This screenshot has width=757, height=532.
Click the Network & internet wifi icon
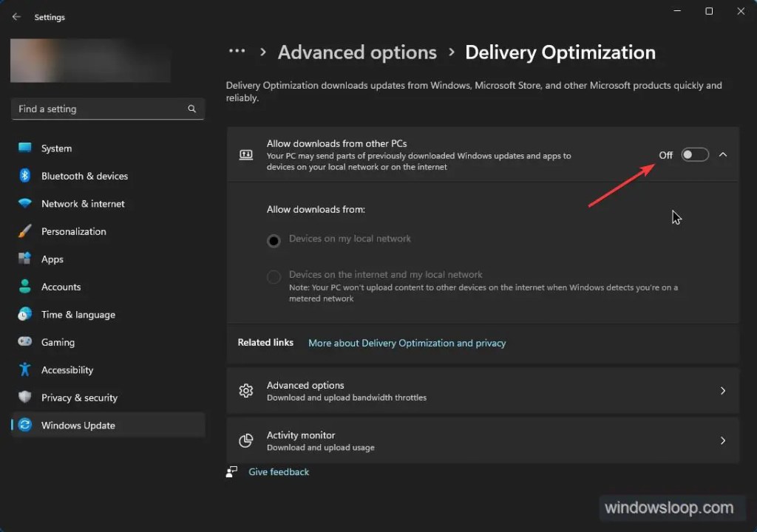[24, 203]
